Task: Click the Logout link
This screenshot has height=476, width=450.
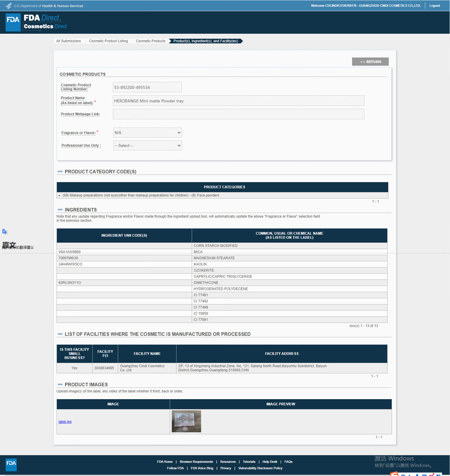Action: point(434,6)
